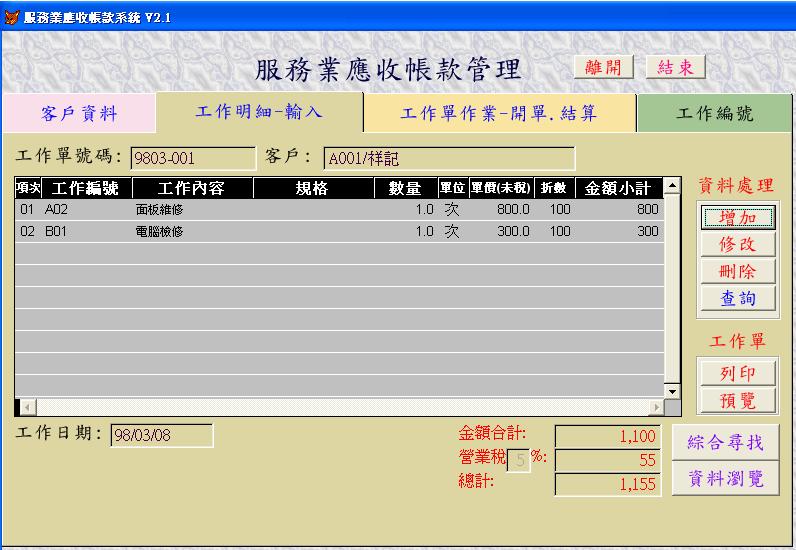The width and height of the screenshot is (796, 550).
Task: Click subtotal 300 in second row
Action: (618, 232)
